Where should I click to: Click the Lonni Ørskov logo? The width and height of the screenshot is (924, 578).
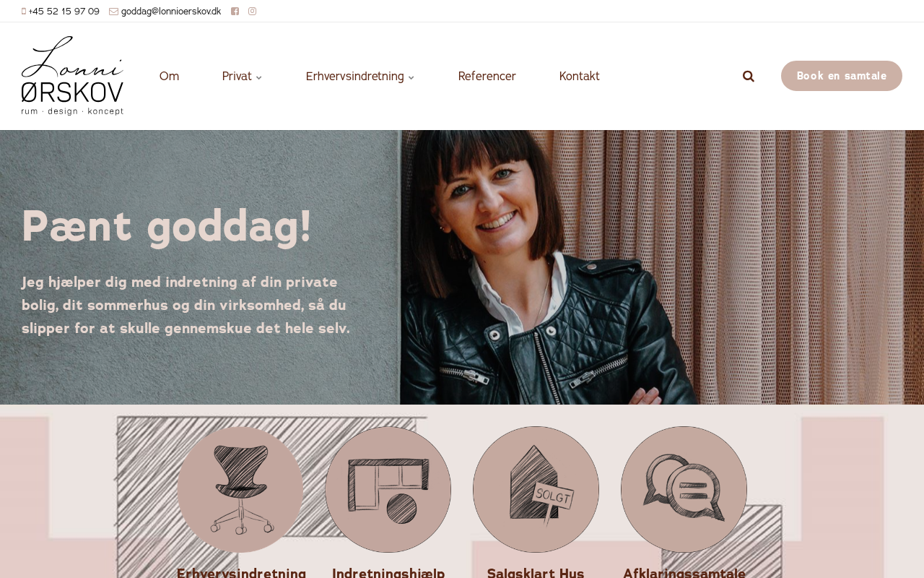(x=72, y=76)
